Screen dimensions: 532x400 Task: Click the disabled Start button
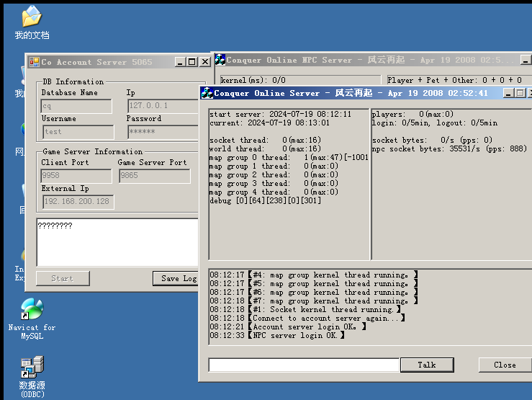pos(63,278)
